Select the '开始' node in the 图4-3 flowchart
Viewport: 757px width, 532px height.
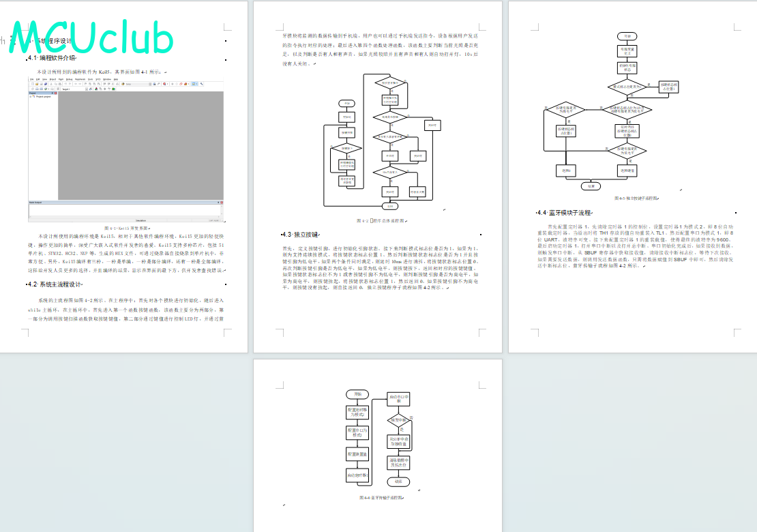[x=627, y=36]
